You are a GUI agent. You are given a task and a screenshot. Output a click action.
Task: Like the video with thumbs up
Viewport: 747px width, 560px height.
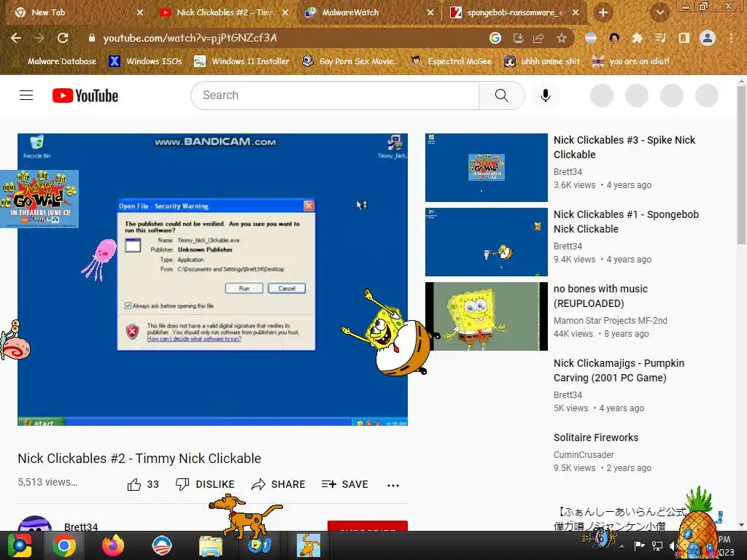pyautogui.click(x=143, y=484)
